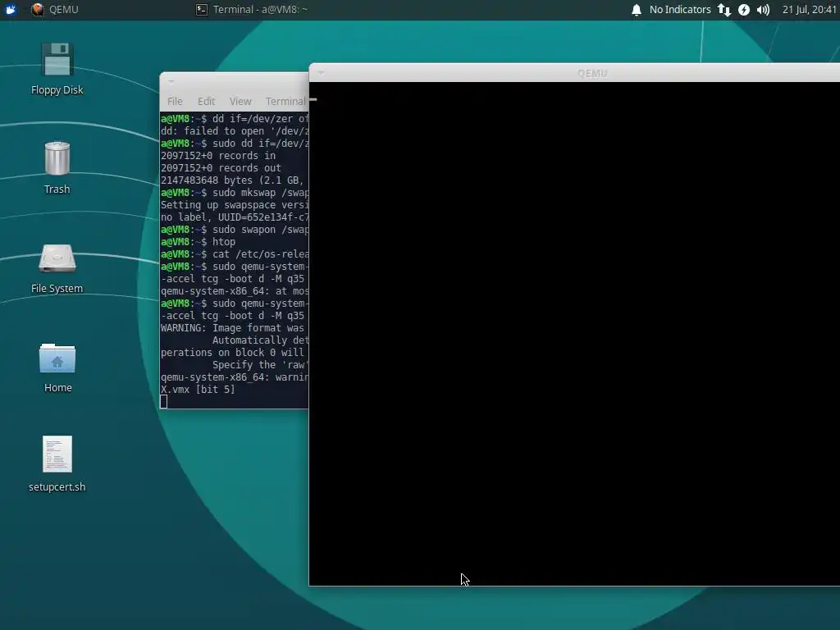Click the 'WARNING: Image format was' line
Viewport: 840px width, 630px height.
[234, 328]
